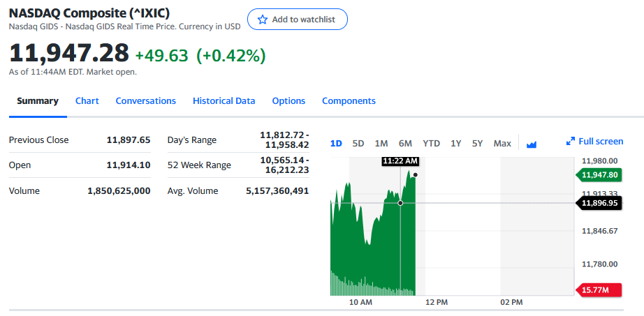The image size is (644, 316).
Task: Click the crosshair point on the chart line
Action: coord(400,203)
